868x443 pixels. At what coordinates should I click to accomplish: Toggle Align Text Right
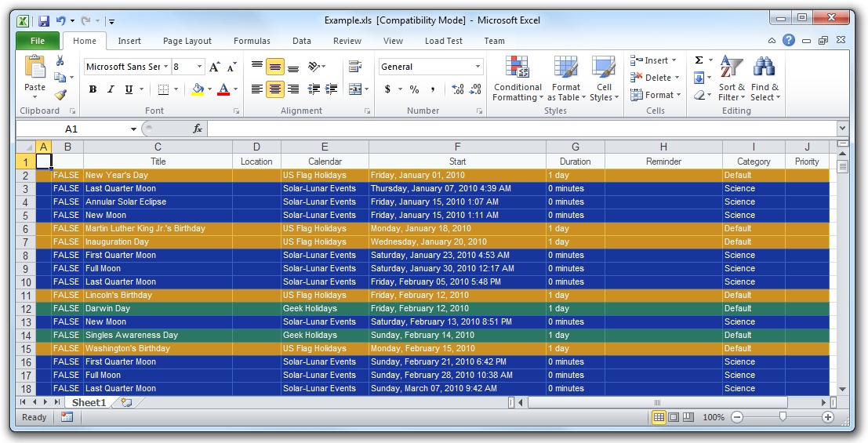tap(293, 89)
